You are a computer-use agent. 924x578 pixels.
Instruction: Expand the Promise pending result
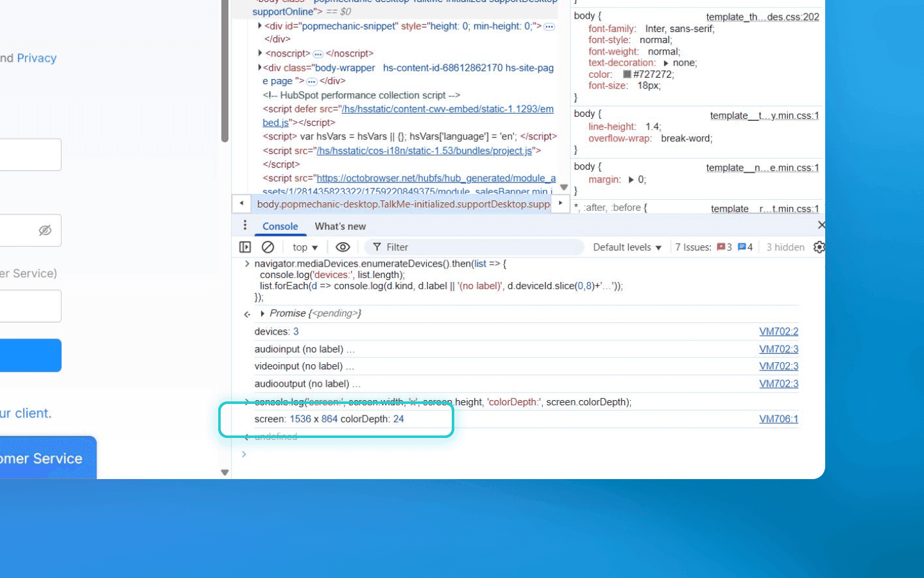tap(262, 313)
